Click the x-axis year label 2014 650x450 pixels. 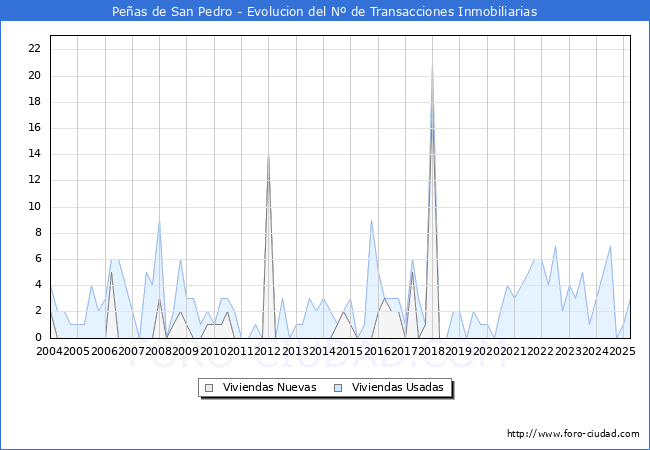click(323, 351)
